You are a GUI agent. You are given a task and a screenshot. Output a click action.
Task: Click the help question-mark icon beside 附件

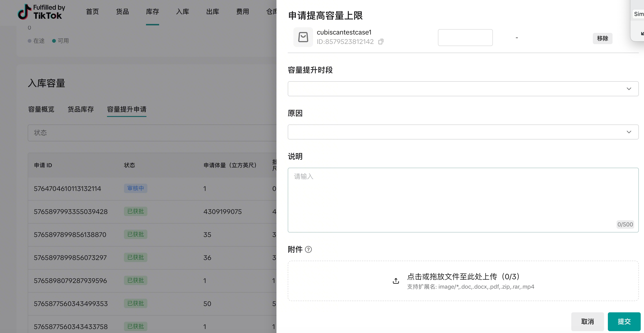308,249
